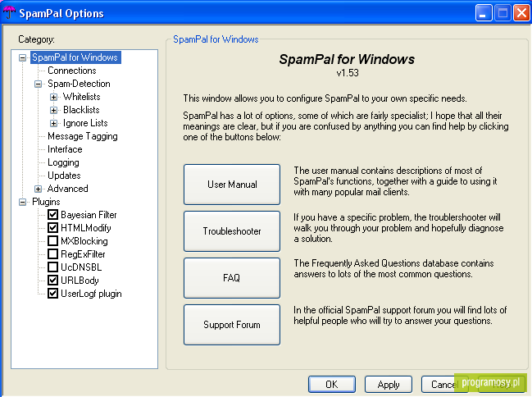Image resolution: width=532 pixels, height=397 pixels.
Task: Open the FAQ button
Action: click(232, 278)
